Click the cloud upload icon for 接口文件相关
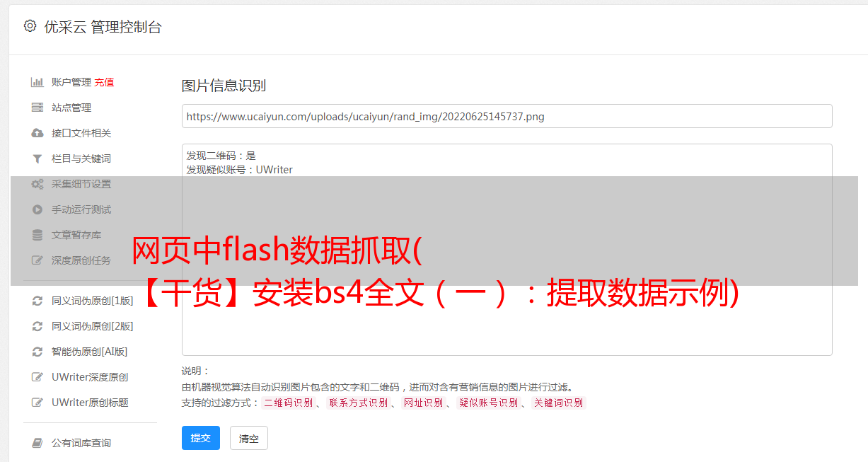Viewport: 868px width, 462px height. (x=37, y=133)
